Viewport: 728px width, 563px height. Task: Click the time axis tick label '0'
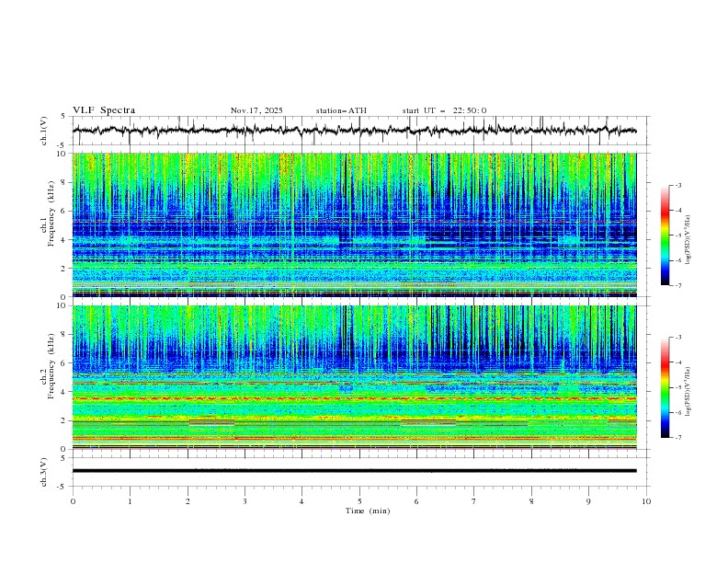(73, 501)
